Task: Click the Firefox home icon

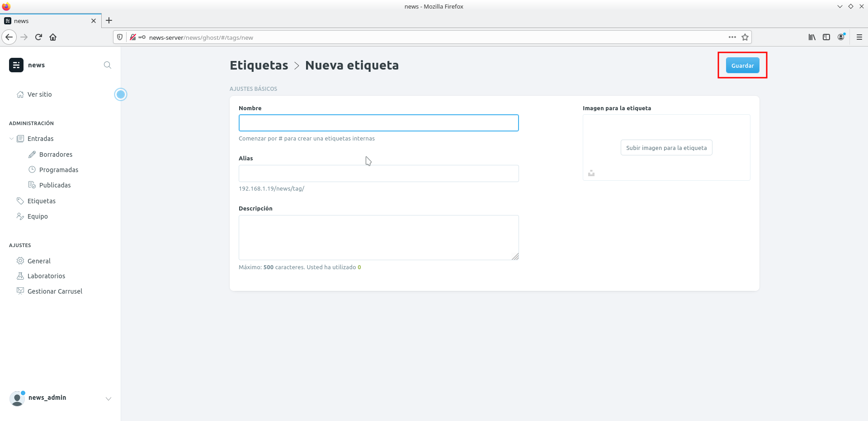Action: (x=53, y=37)
